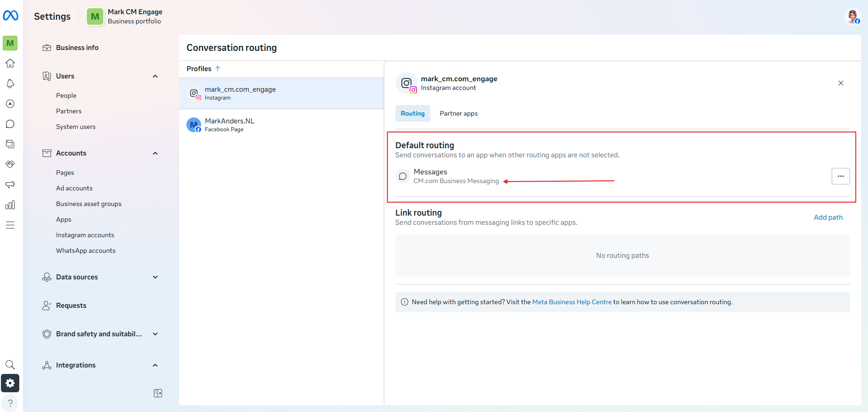Screen dimensions: 868x412
Task: Open Ad accounts page
Action: tap(74, 188)
